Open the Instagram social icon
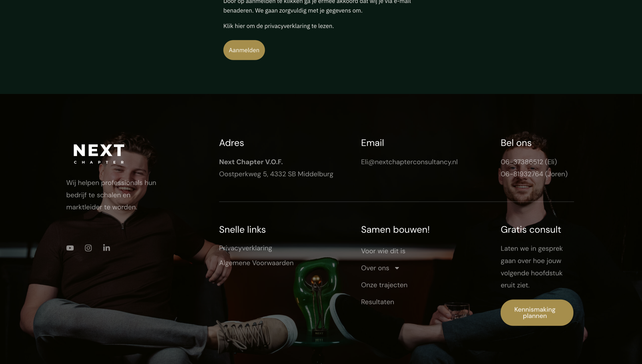 88,248
